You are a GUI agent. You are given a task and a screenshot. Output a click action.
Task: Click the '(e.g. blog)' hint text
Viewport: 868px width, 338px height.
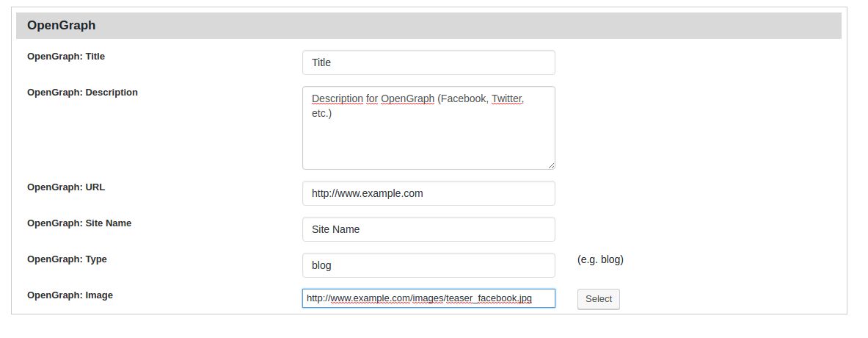(x=600, y=259)
